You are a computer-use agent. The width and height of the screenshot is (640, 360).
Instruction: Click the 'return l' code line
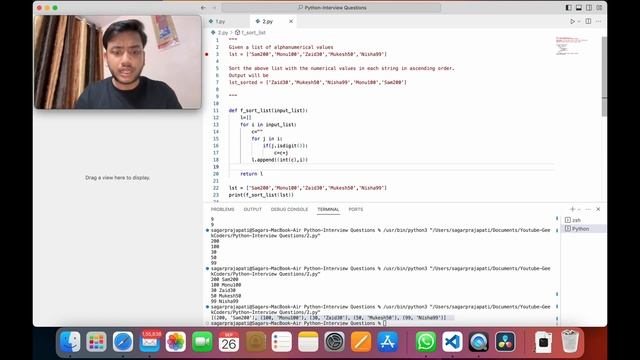(x=251, y=174)
